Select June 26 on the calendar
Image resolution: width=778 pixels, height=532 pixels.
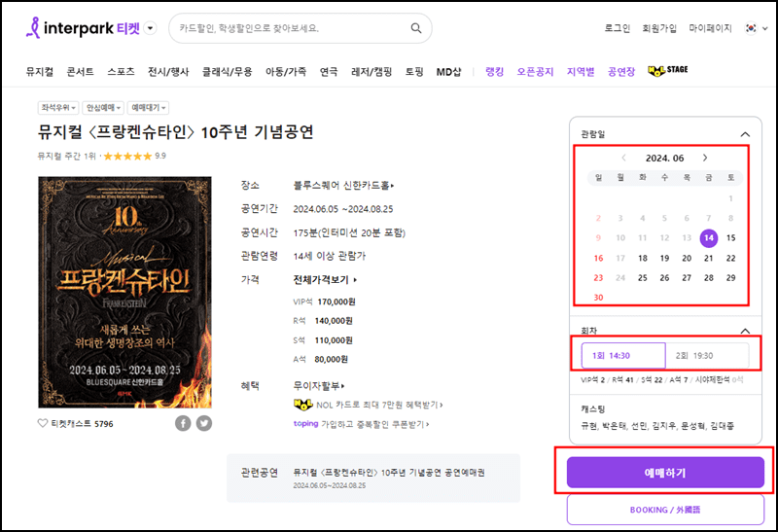pyautogui.click(x=664, y=278)
